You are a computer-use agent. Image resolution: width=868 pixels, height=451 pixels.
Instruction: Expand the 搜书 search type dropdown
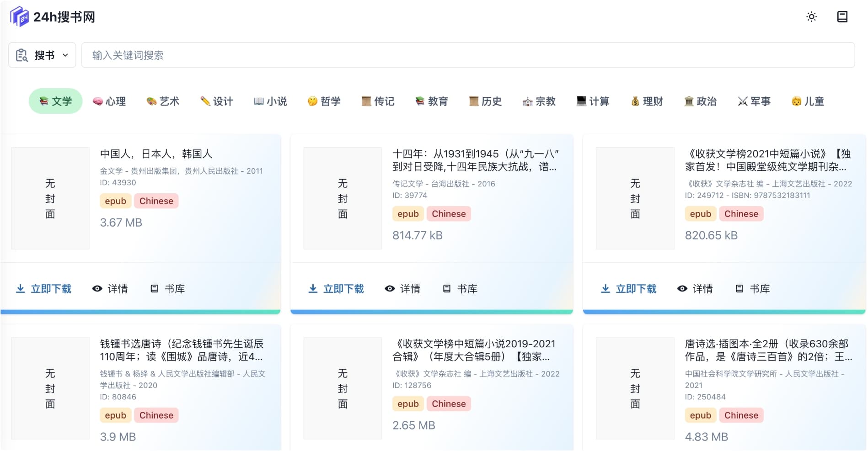pyautogui.click(x=42, y=55)
